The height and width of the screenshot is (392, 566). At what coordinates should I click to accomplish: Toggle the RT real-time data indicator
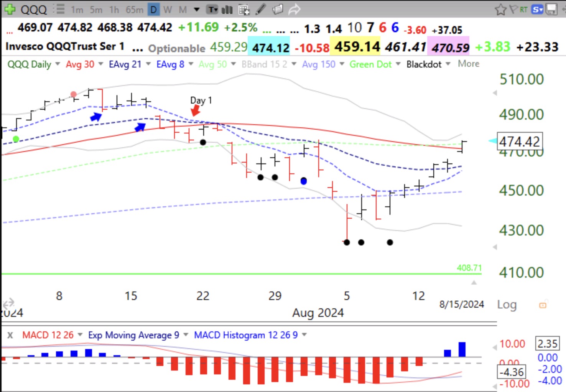pos(523,9)
